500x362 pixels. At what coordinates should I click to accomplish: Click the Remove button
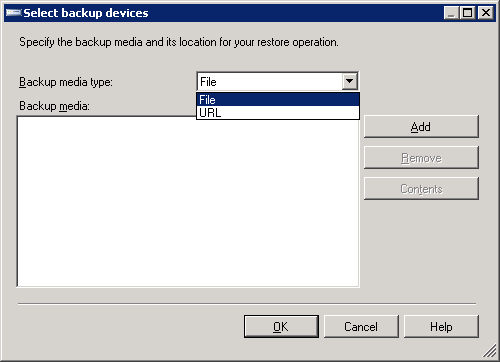pos(421,158)
